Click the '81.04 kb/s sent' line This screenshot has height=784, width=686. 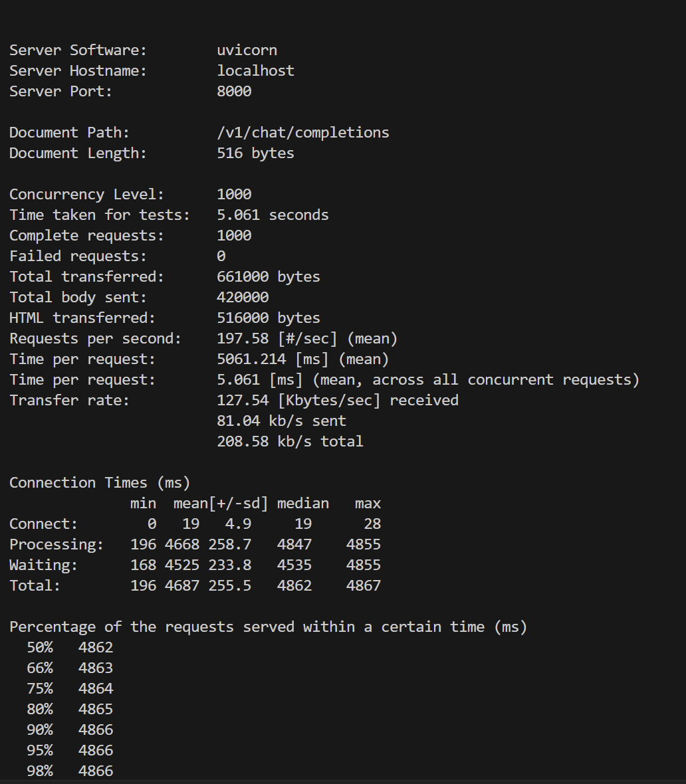coord(281,421)
